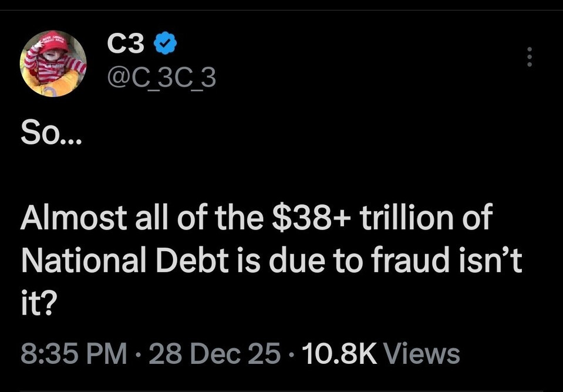Open the @C_3C_3 handle link
Viewport: 563px width, 392px height.
click(161, 77)
